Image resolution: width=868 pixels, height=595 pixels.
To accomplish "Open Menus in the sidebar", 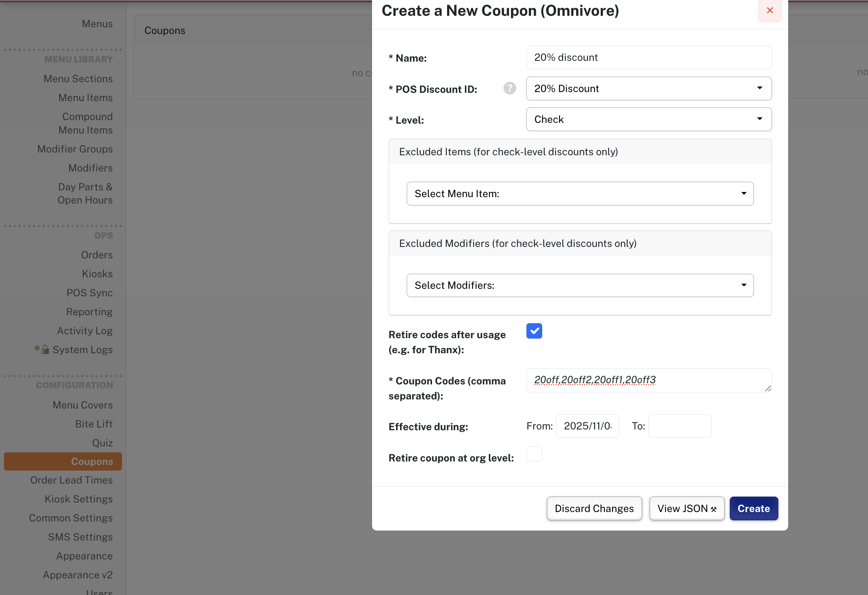I will 97,24.
